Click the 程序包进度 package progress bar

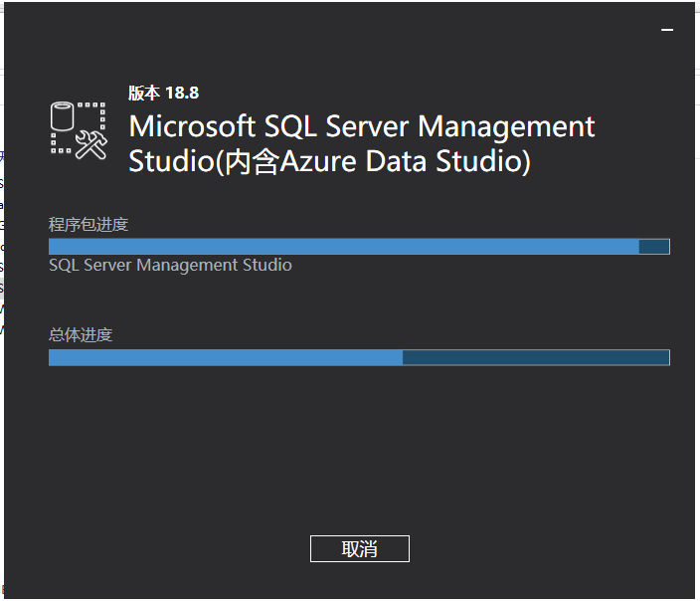(359, 247)
